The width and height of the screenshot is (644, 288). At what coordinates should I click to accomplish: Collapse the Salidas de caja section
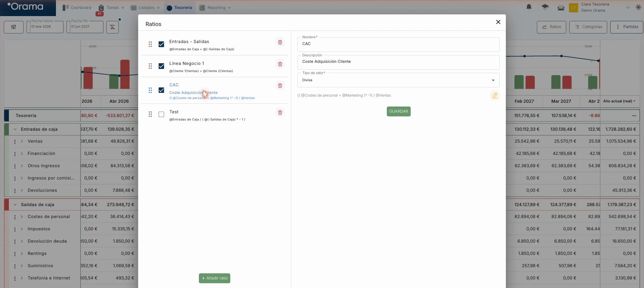(15, 204)
